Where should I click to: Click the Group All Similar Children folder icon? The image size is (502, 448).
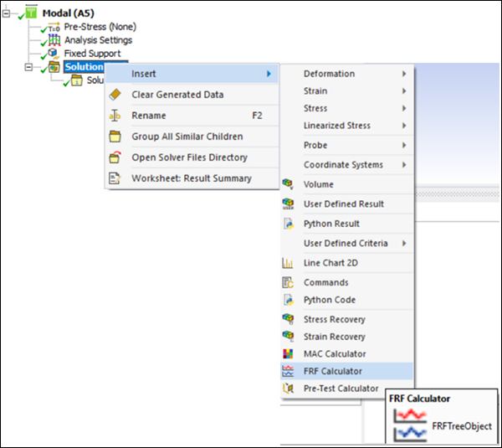(115, 136)
